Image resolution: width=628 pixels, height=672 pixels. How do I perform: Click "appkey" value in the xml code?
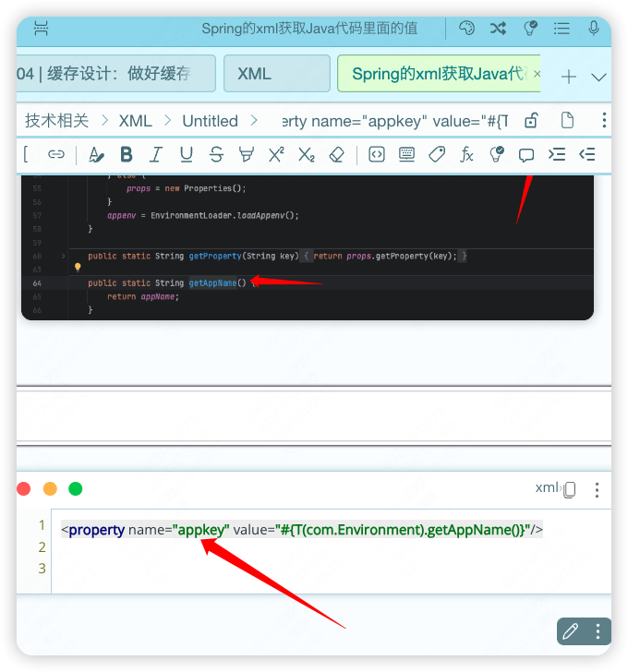click(x=201, y=530)
